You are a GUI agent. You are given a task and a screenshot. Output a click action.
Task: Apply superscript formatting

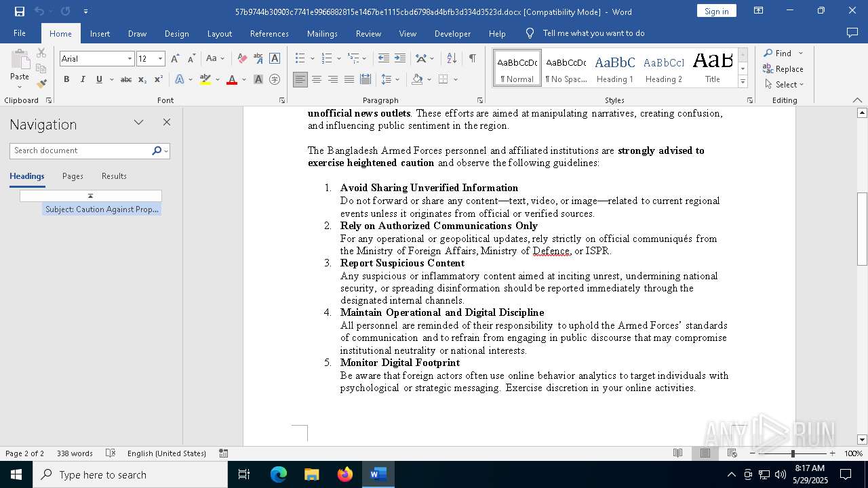pyautogui.click(x=159, y=79)
